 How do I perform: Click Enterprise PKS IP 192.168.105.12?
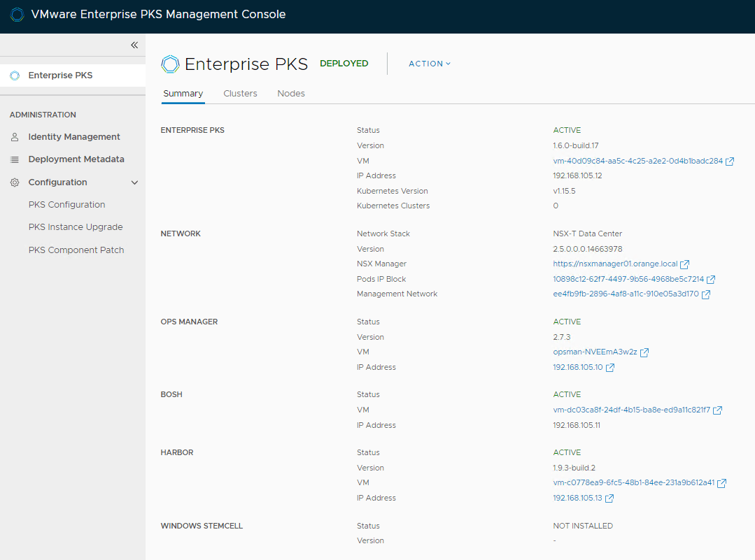click(x=577, y=175)
